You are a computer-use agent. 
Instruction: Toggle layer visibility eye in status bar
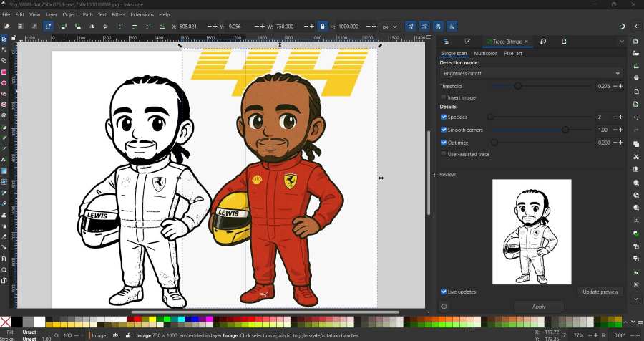pyautogui.click(x=115, y=335)
